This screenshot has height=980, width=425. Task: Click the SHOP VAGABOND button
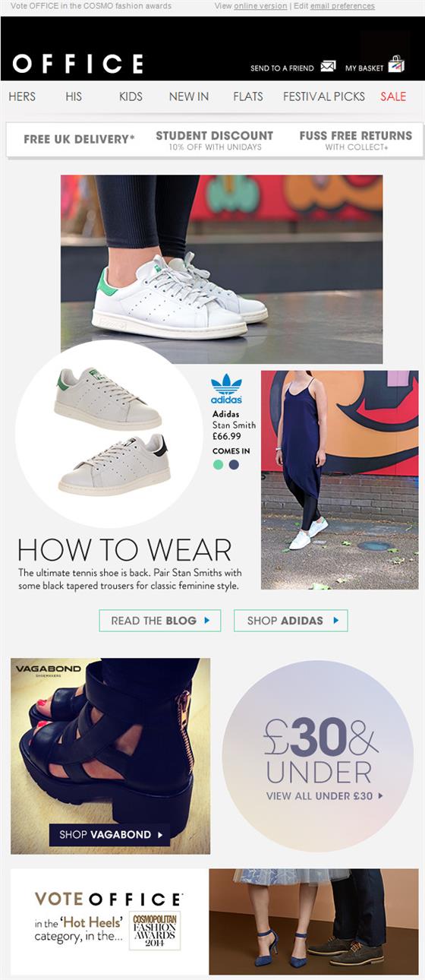point(110,834)
